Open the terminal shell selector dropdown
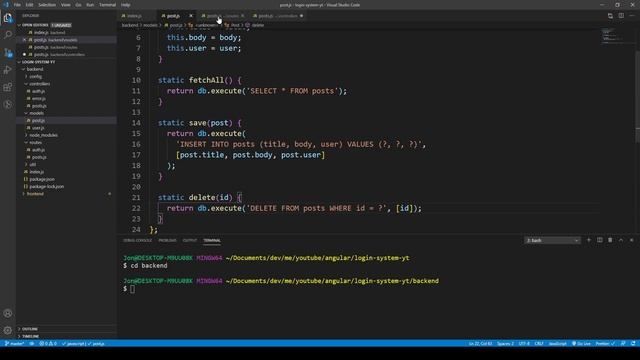The height and width of the screenshot is (360, 640). click(x=552, y=240)
